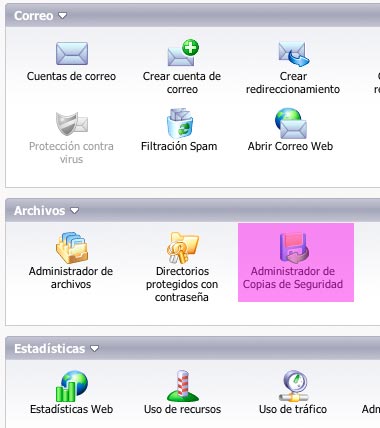This screenshot has height=428, width=380.
Task: Open the Administrador de archivos icon
Action: coord(72,248)
